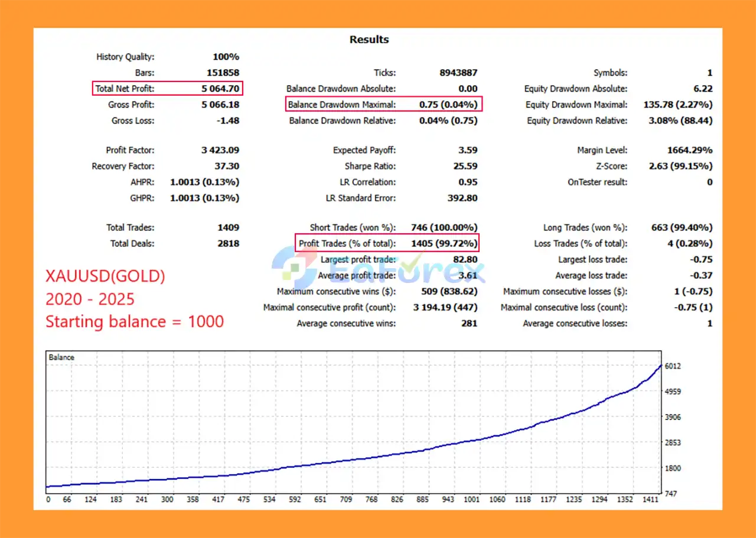Select the highlighted Profit Trades percentage box
Screen dimensions: 756x538
pyautogui.click(x=387, y=243)
